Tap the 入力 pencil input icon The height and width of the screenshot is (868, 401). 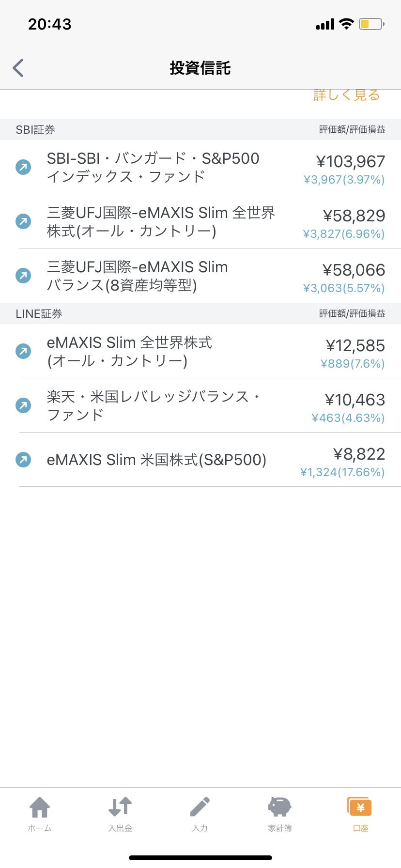point(200,807)
